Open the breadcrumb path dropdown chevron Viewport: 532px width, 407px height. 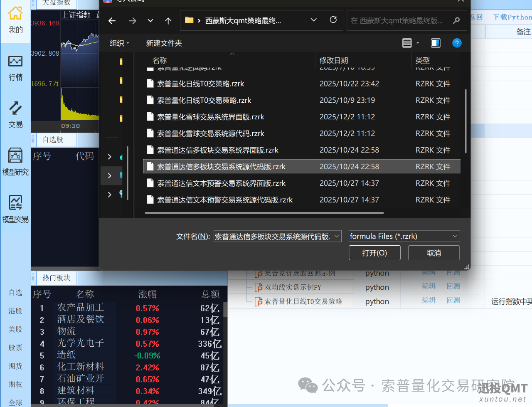coord(314,20)
